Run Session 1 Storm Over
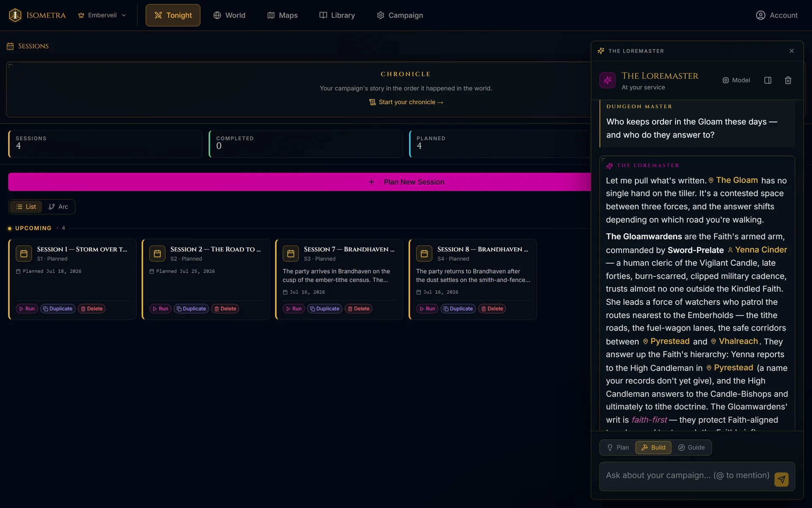This screenshot has width=812, height=508. 27,309
